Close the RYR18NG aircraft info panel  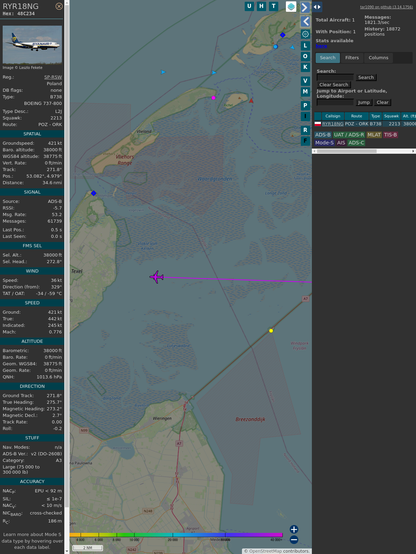pos(59,6)
